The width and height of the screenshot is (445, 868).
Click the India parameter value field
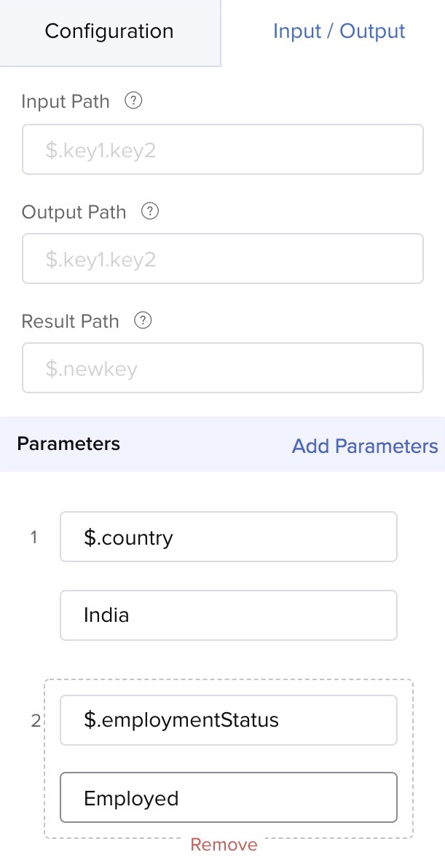228,615
